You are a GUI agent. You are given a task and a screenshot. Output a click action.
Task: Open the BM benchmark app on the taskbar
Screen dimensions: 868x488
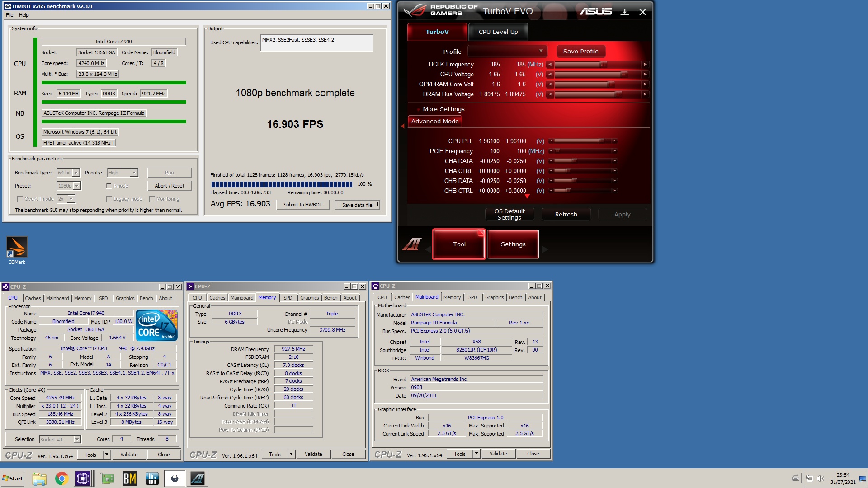click(130, 479)
